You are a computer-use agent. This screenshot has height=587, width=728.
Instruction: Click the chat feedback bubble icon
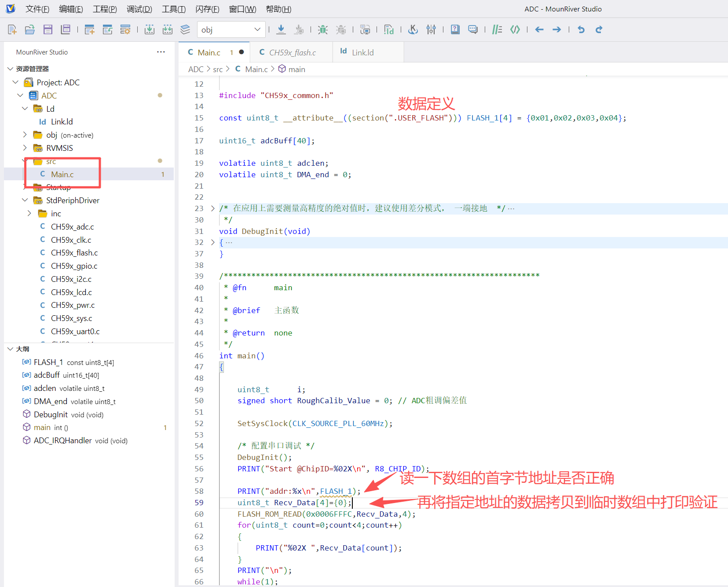473,29
